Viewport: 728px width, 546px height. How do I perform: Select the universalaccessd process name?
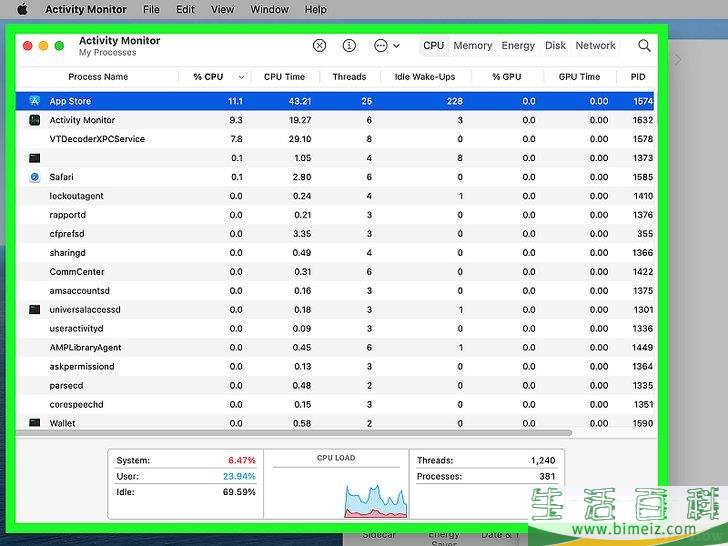coord(85,310)
